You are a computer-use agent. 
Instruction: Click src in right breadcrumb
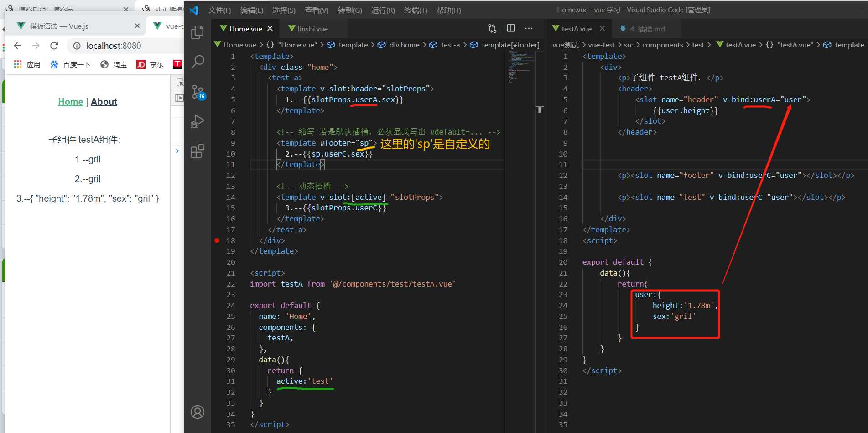[x=629, y=45]
